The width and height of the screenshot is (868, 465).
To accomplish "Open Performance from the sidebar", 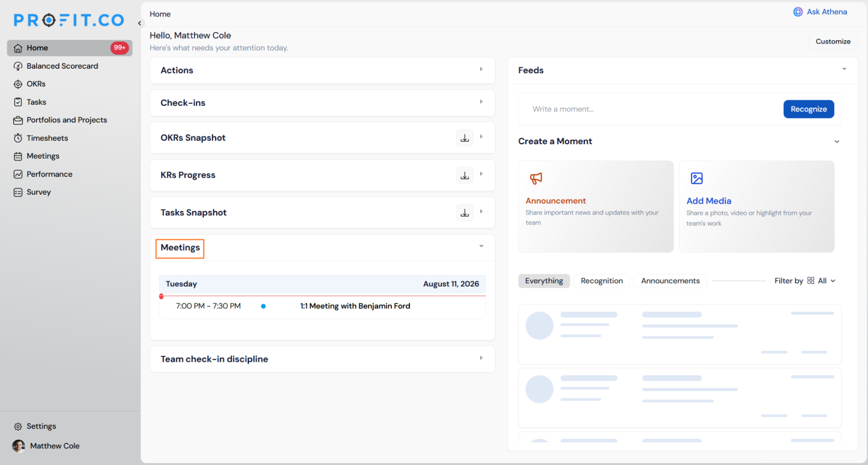I will pos(50,174).
